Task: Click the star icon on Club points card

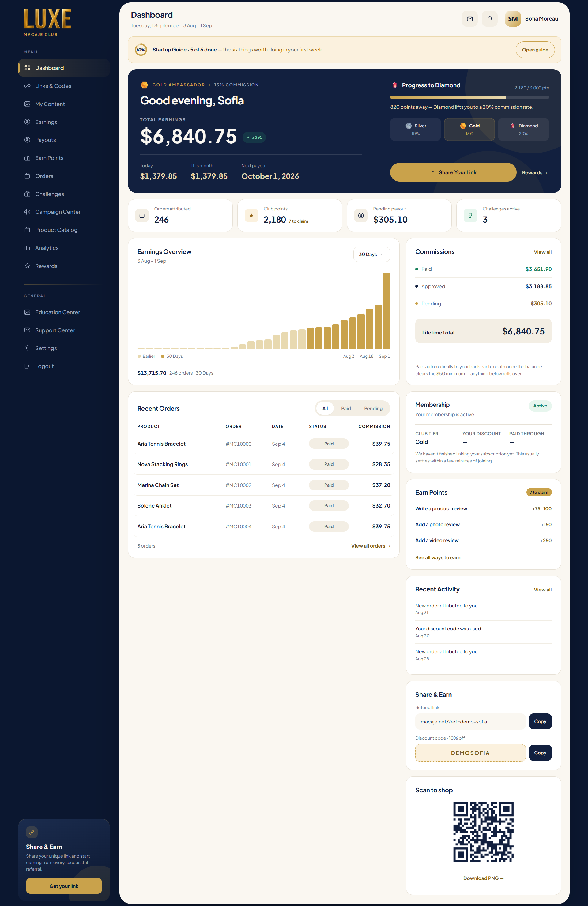Action: pos(251,215)
